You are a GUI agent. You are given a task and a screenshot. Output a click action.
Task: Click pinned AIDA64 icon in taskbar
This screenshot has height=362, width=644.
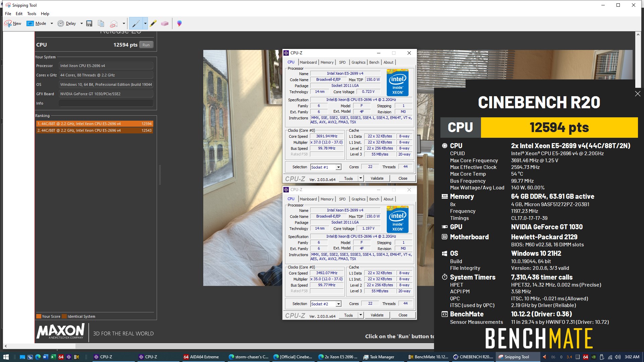[x=61, y=357]
